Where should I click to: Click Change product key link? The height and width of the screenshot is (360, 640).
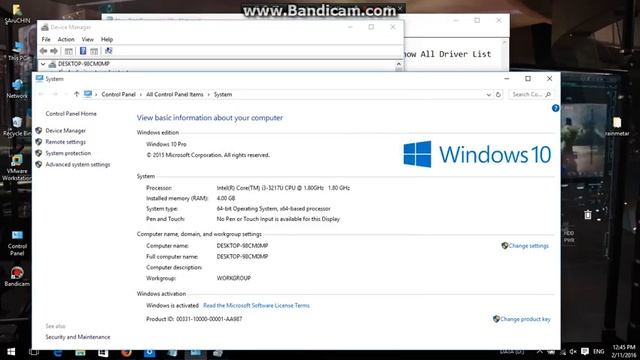coord(525,319)
